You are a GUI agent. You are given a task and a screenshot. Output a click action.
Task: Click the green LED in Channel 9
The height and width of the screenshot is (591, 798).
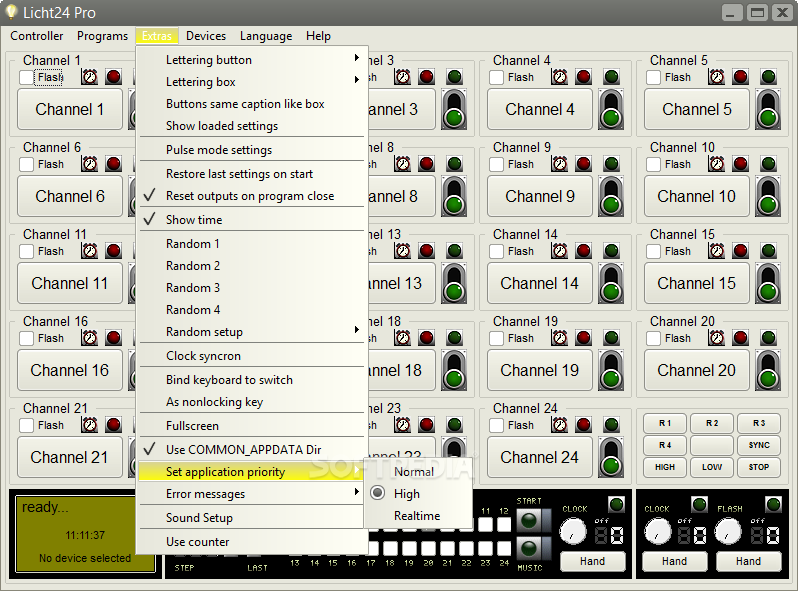tap(611, 164)
